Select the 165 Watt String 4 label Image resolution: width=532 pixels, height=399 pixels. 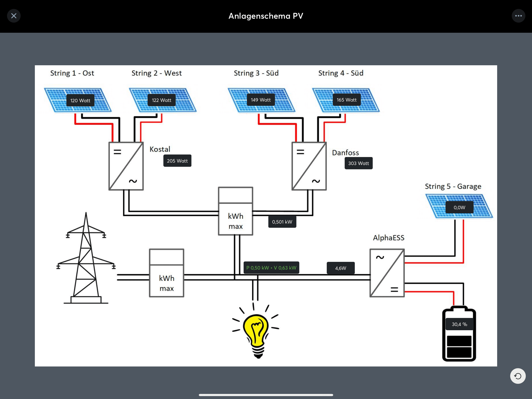pyautogui.click(x=346, y=100)
